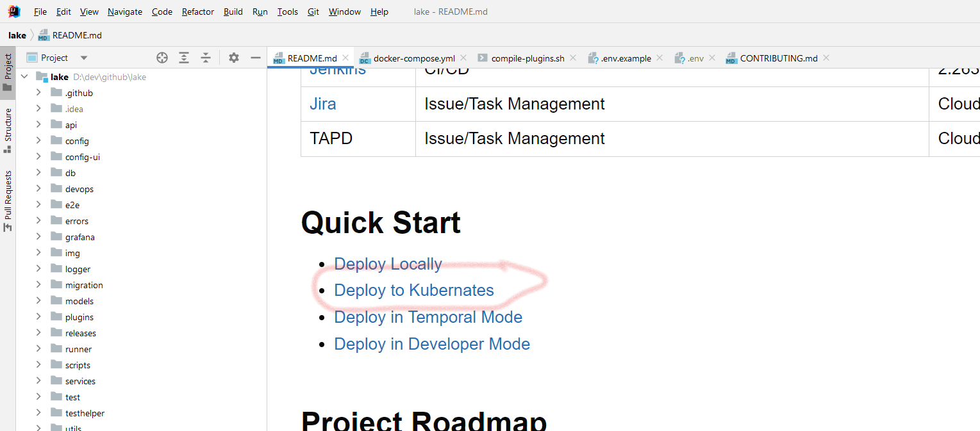This screenshot has height=431, width=980.
Task: Click the IntelliJ application logo icon
Action: [x=14, y=11]
